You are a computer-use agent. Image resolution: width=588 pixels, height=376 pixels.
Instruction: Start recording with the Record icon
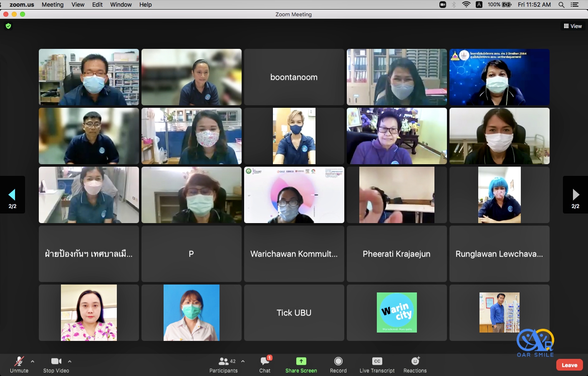pos(338,361)
